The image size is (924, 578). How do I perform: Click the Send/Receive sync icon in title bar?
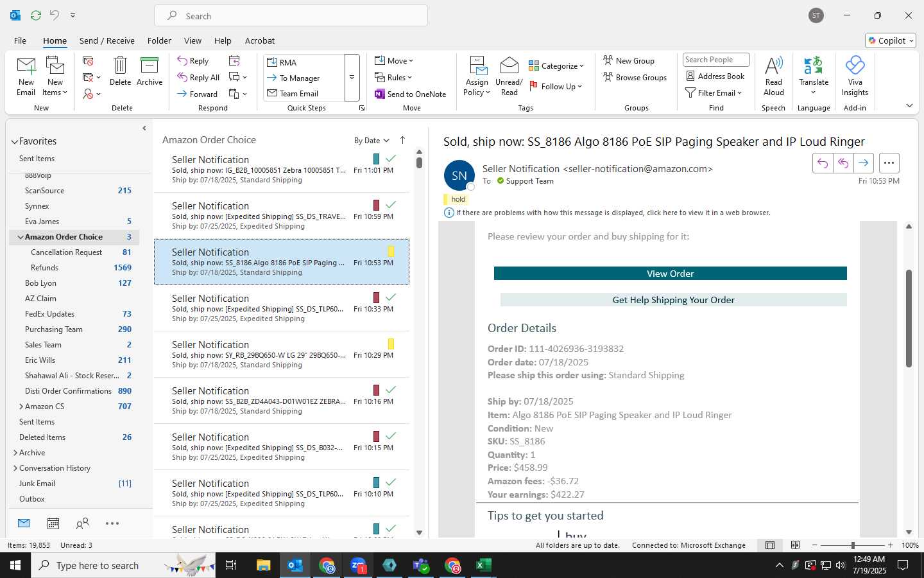click(36, 15)
